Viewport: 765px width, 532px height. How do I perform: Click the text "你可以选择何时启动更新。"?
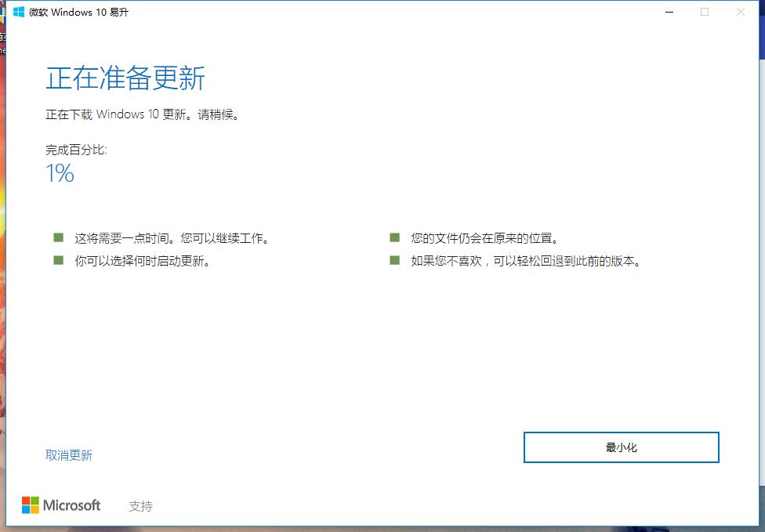(142, 261)
